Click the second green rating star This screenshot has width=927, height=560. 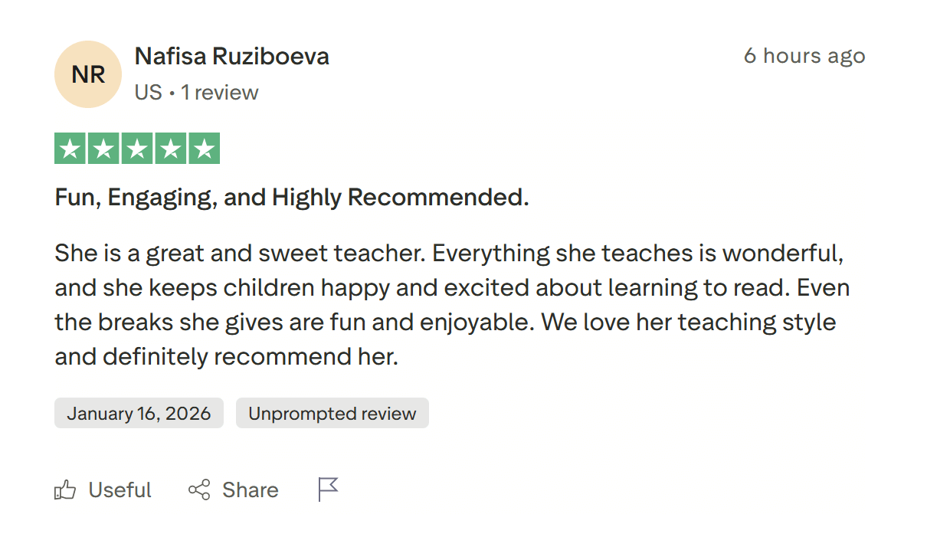coord(103,149)
